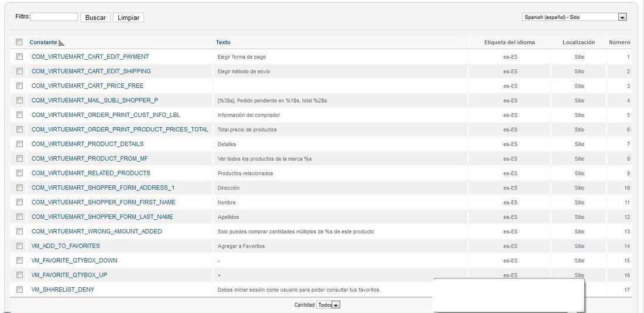This screenshot has height=313, width=644.
Task: Open VM_FAVORITE_QTYBOX_DOWN constant
Action: pyautogui.click(x=74, y=260)
